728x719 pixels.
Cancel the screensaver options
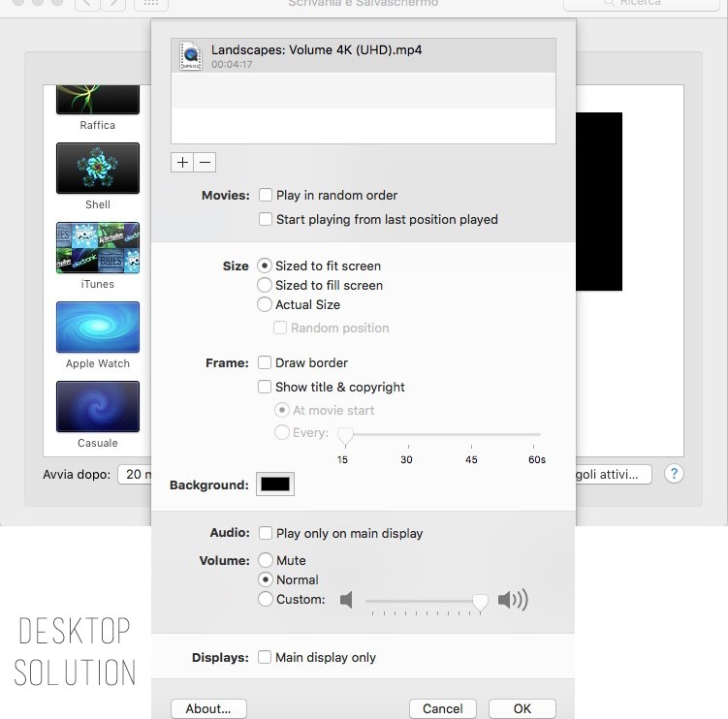pyautogui.click(x=442, y=708)
